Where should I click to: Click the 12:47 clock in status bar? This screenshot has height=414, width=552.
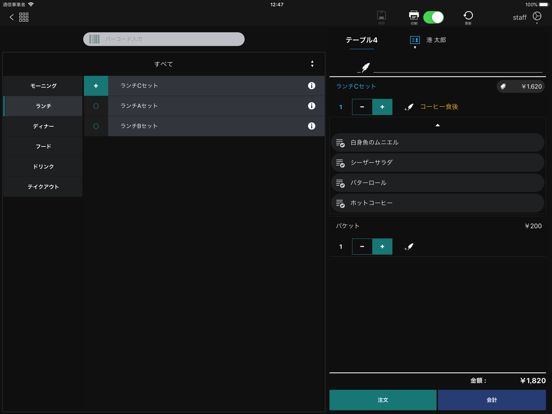(277, 5)
